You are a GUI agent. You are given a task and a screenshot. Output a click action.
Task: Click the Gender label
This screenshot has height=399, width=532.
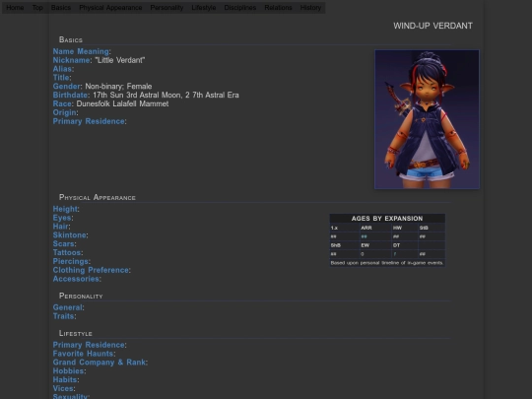[67, 86]
